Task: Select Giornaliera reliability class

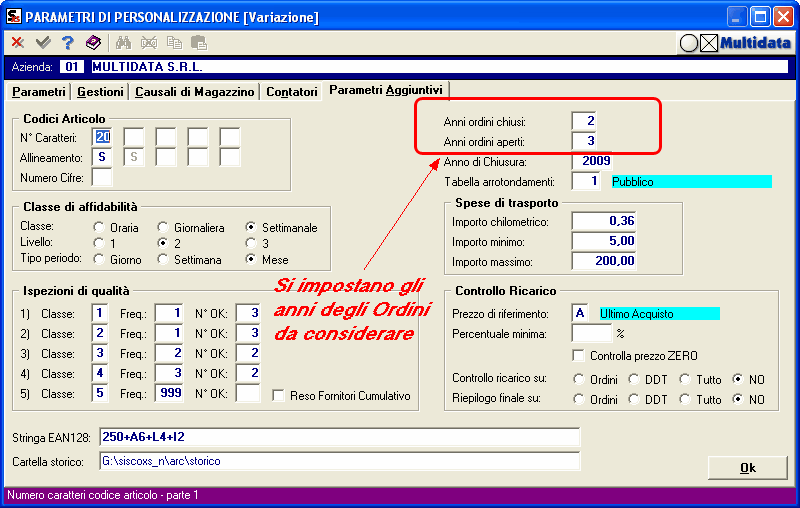Action: 163,227
